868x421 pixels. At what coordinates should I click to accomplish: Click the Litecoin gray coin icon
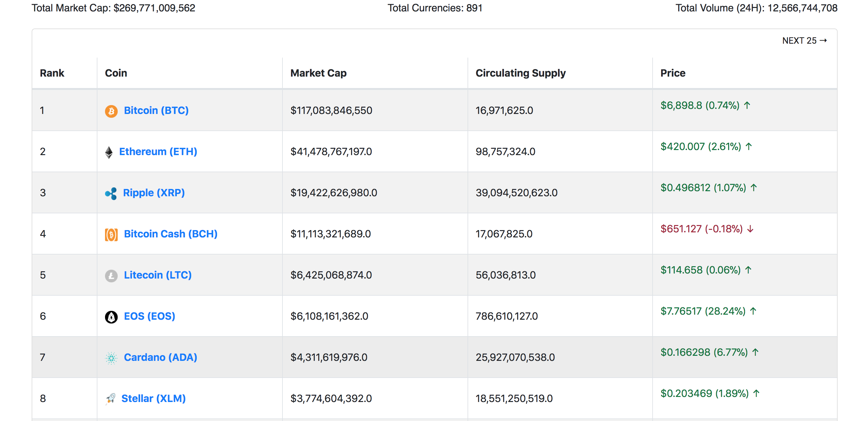point(111,276)
